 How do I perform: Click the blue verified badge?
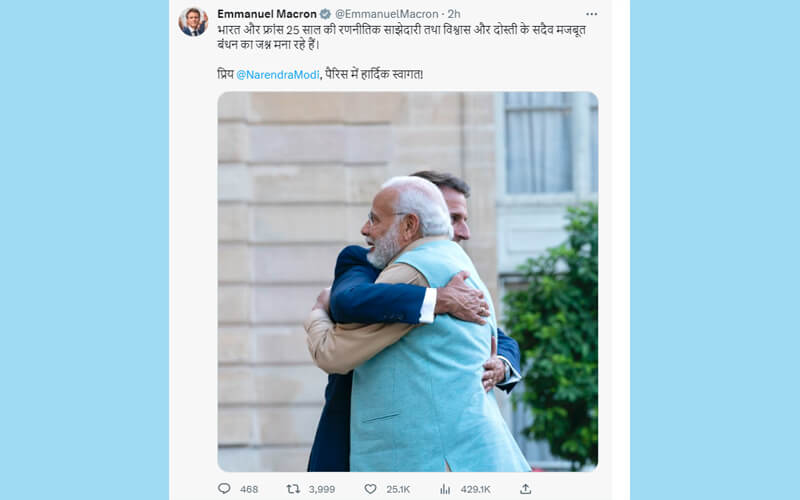coord(325,14)
